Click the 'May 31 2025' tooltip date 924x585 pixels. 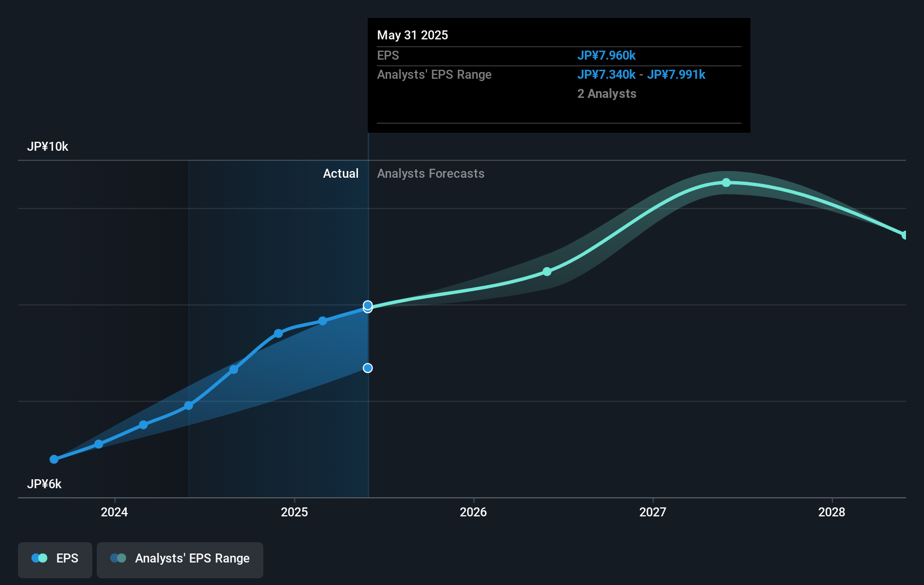point(412,35)
